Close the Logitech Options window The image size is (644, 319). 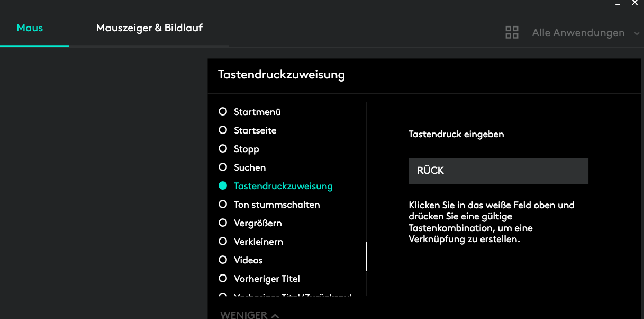[x=635, y=3]
